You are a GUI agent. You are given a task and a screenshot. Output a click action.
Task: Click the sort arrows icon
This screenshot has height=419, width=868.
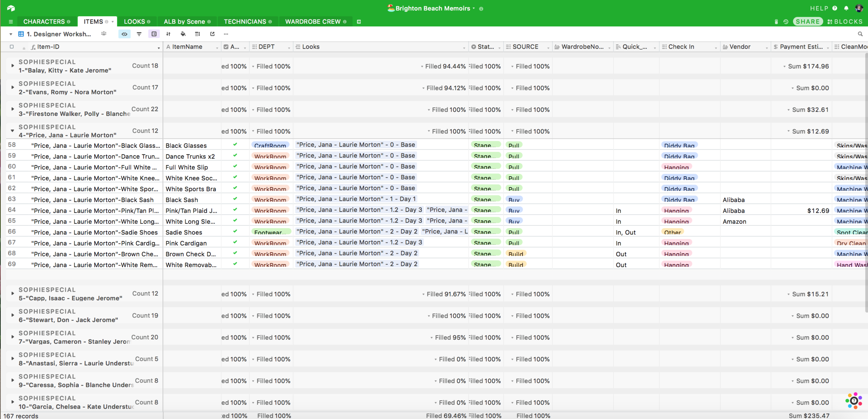[168, 34]
